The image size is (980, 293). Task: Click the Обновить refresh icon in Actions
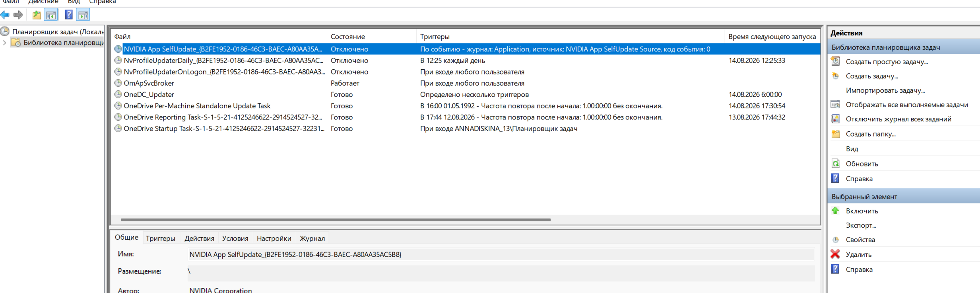coord(835,164)
